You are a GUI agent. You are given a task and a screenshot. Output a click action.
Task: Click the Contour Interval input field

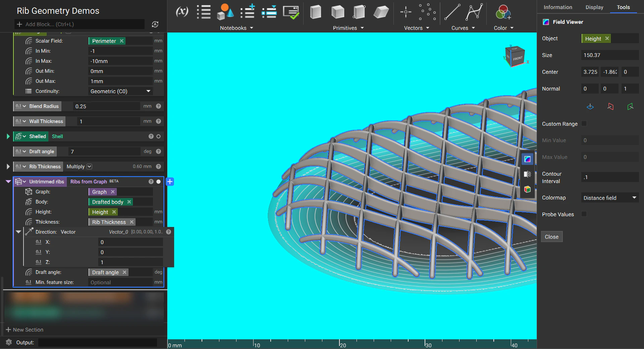[x=609, y=177]
